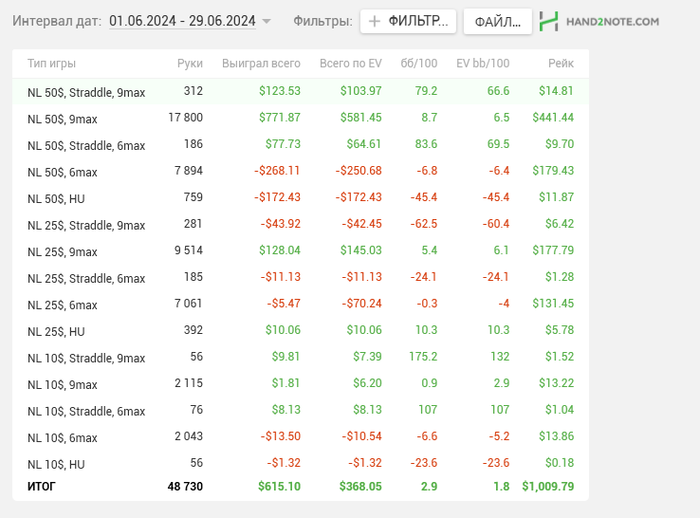
Task: Open the ФАЙЛ button menu
Action: [x=498, y=21]
